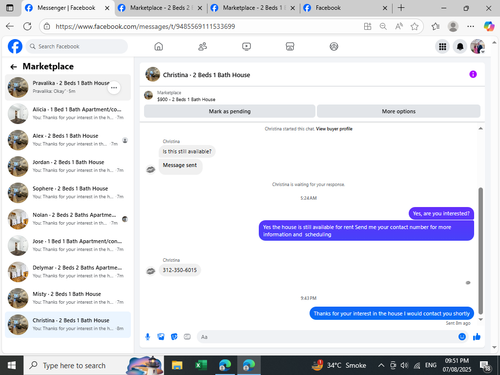Open Watch video icon in top navigation

[x=246, y=46]
